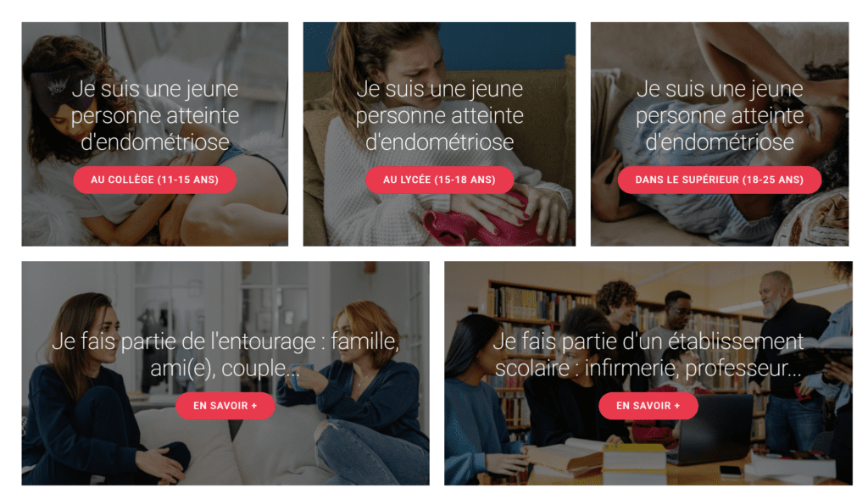Click heading text above DANS LE SUPÉRIEUR button
The width and height of the screenshot is (868, 499).
pos(720,115)
